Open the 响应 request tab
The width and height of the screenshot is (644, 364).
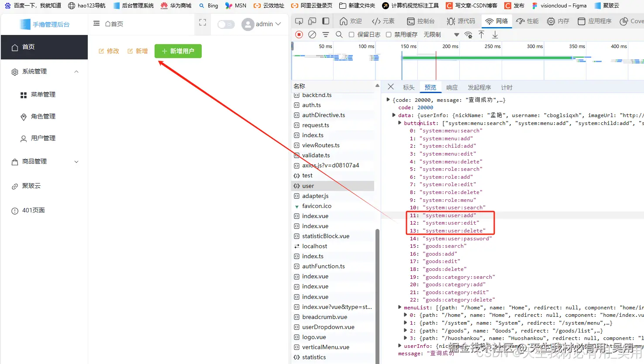pos(452,87)
